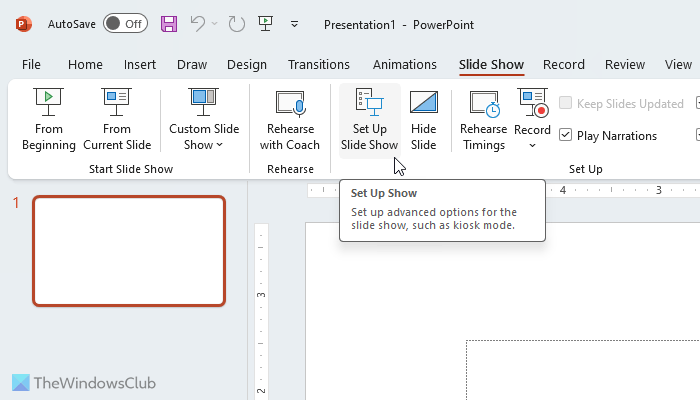The image size is (700, 400).
Task: Click Set Up Slide Show icon
Action: pos(369,104)
